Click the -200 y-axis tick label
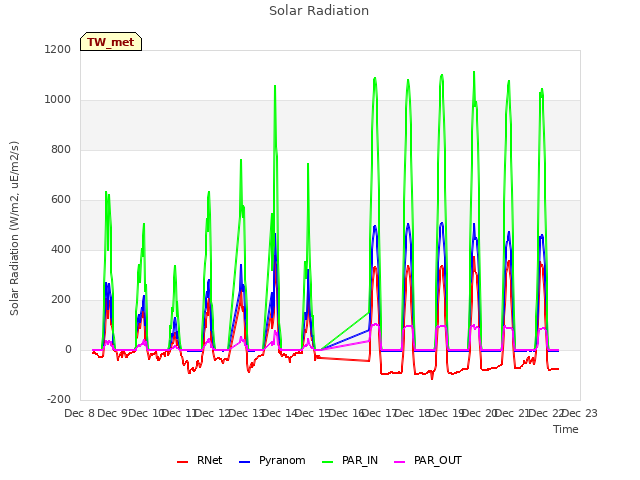 [59, 399]
